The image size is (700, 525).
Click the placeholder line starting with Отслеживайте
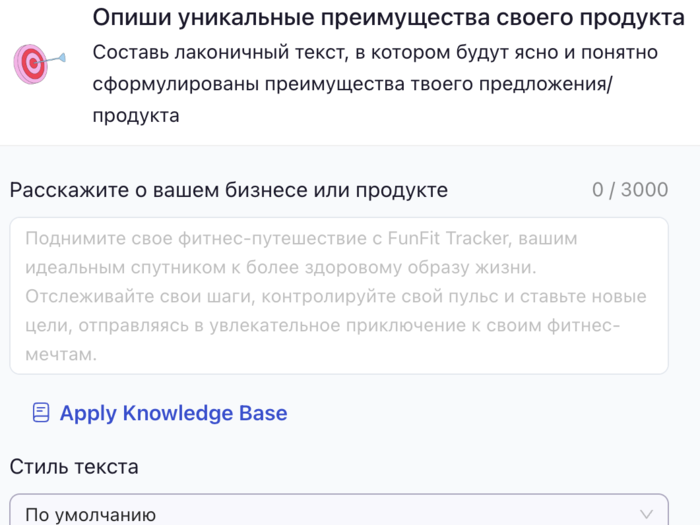click(x=336, y=297)
